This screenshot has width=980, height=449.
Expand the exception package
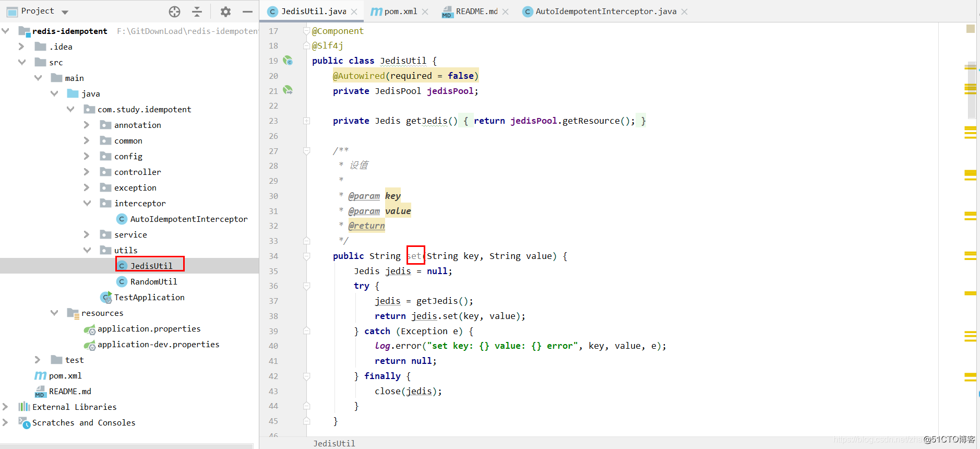pyautogui.click(x=87, y=187)
